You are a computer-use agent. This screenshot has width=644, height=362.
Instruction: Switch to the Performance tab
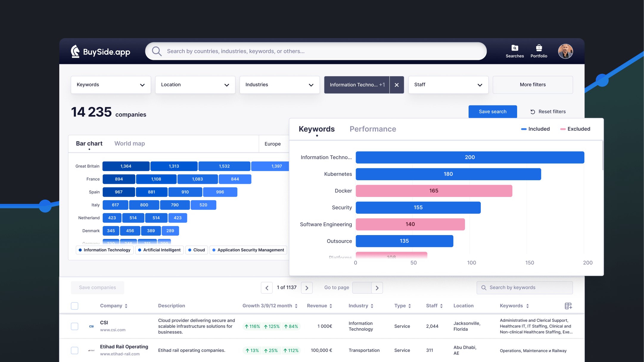pos(373,129)
